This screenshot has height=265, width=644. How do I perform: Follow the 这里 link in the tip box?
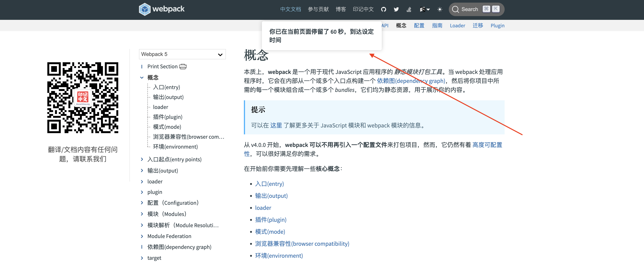coord(276,125)
